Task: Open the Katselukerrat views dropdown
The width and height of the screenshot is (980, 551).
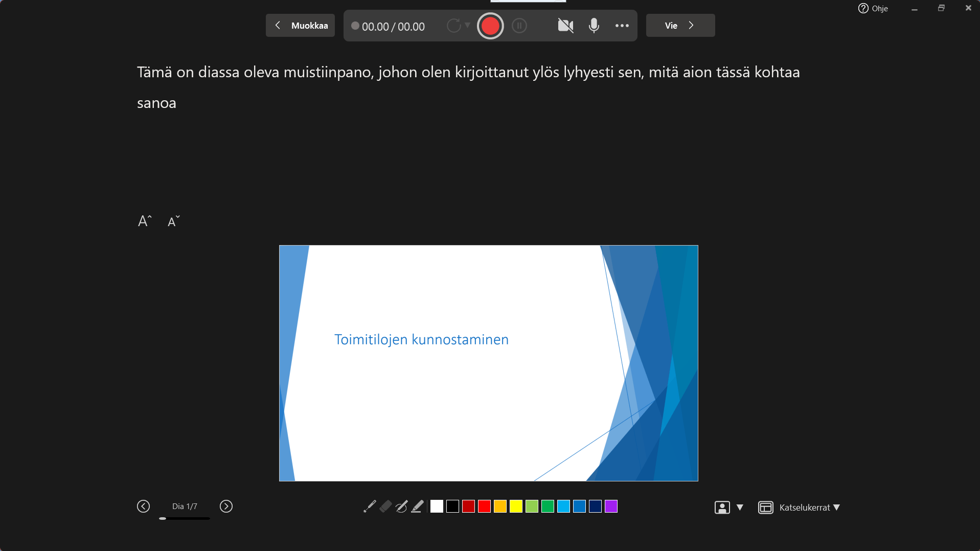Action: coord(809,508)
